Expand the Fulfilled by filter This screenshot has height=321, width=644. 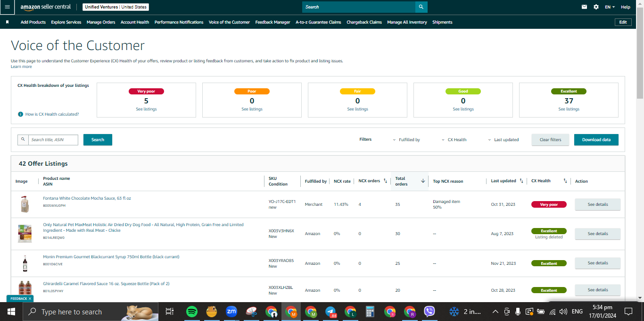pos(406,140)
